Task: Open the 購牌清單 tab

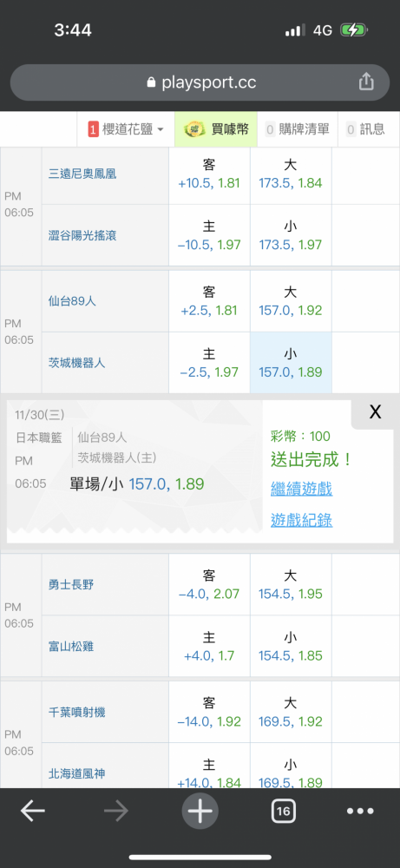Action: (x=297, y=129)
